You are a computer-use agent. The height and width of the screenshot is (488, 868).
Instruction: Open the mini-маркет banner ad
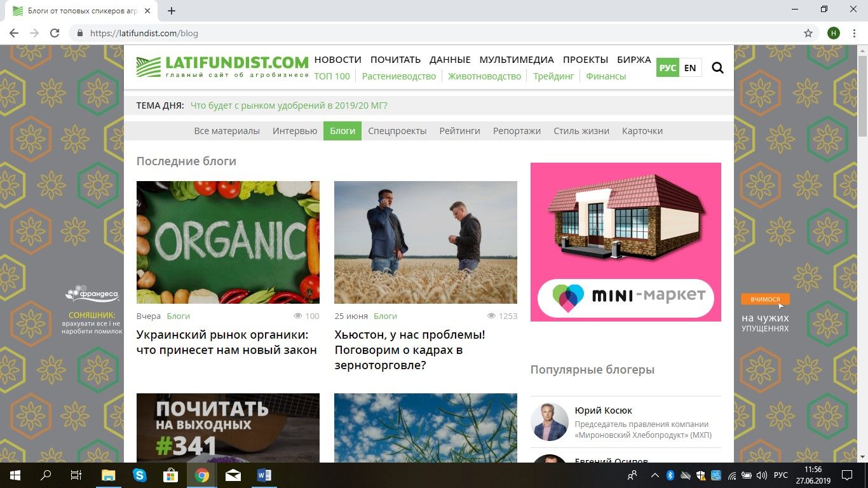[626, 242]
